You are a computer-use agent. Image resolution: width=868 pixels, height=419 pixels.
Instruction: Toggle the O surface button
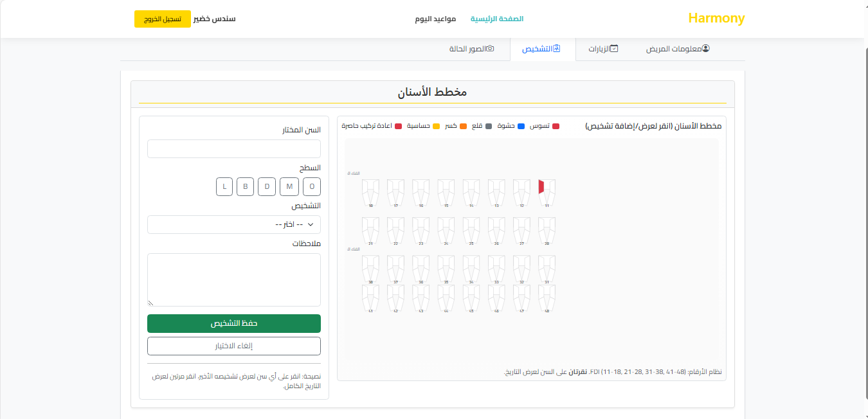(312, 186)
